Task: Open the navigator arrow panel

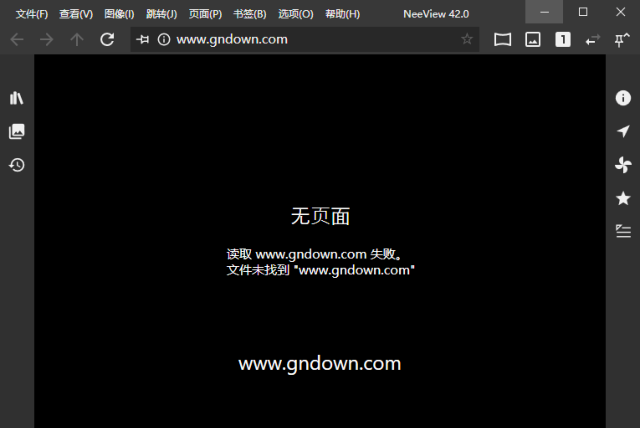Action: click(623, 131)
